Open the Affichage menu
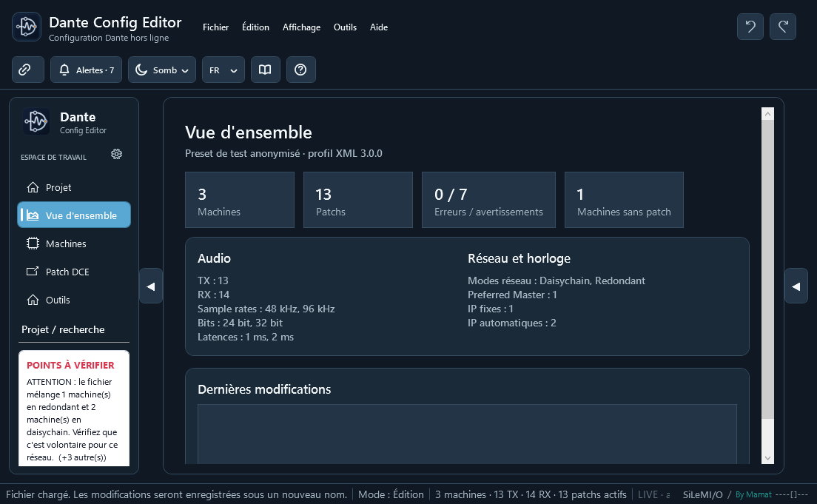 point(301,27)
